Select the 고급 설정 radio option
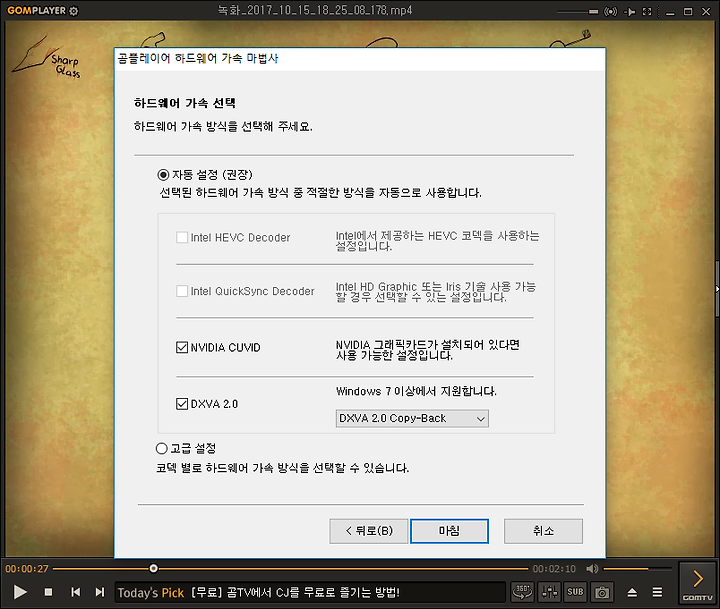 pos(161,448)
